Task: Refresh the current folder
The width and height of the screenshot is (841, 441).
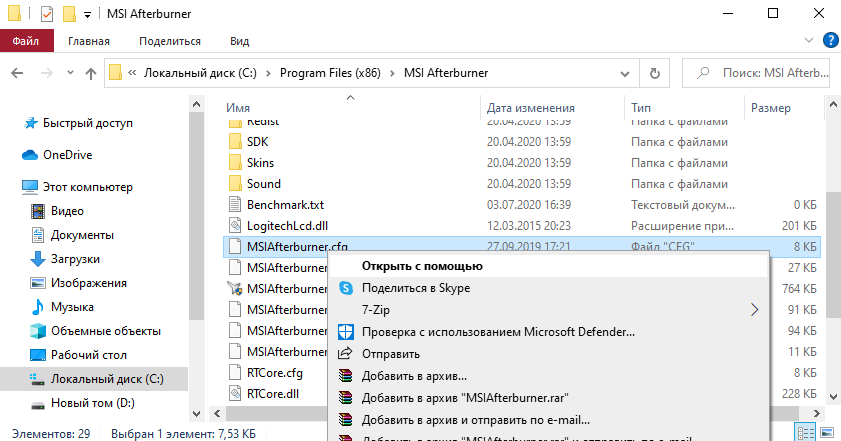Action: click(654, 74)
